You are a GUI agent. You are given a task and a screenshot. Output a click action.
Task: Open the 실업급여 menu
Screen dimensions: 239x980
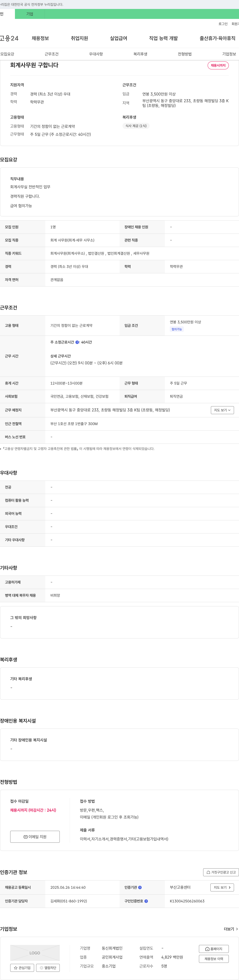click(x=118, y=38)
